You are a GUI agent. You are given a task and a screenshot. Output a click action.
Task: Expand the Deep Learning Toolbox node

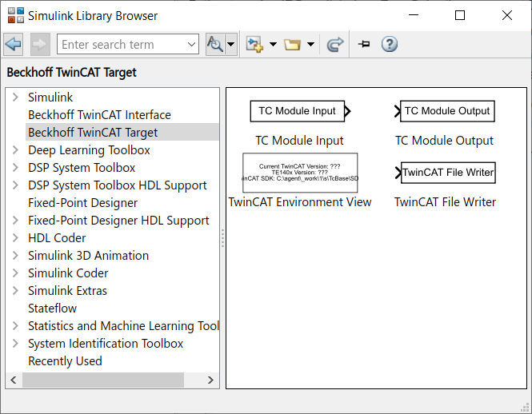(x=15, y=150)
